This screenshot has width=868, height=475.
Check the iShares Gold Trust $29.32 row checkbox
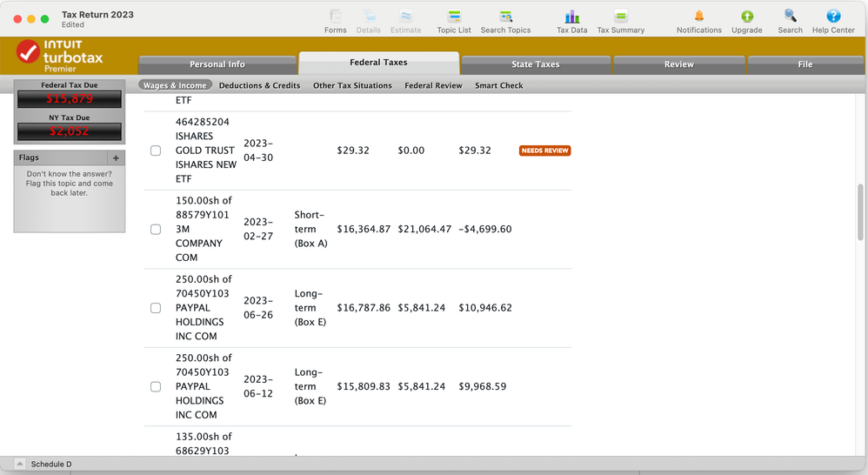point(156,151)
